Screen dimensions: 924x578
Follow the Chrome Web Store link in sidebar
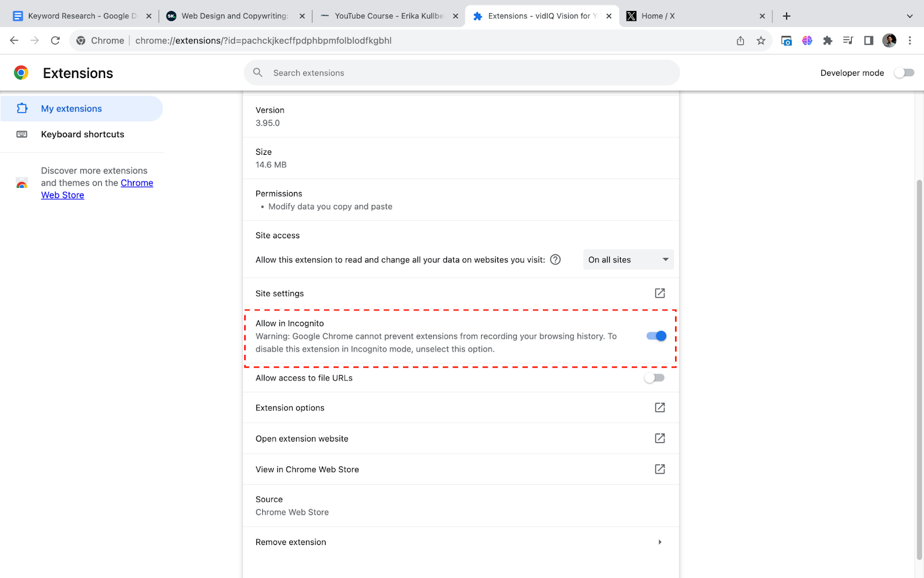click(x=97, y=189)
